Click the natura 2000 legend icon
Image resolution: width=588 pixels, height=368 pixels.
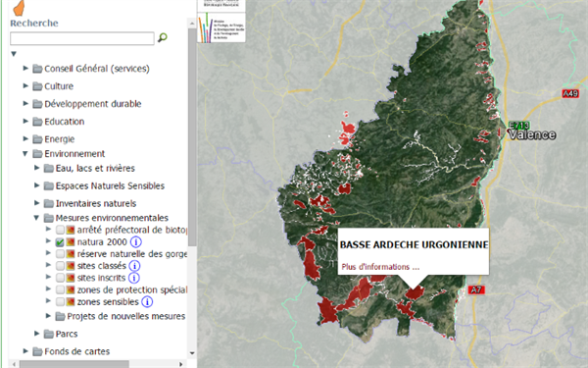pos(71,242)
